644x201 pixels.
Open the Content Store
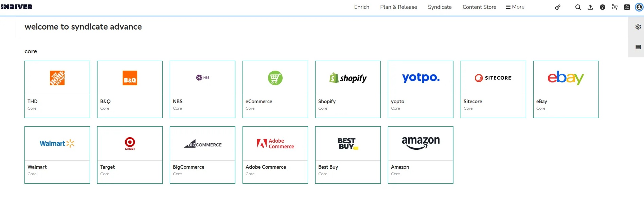(479, 7)
